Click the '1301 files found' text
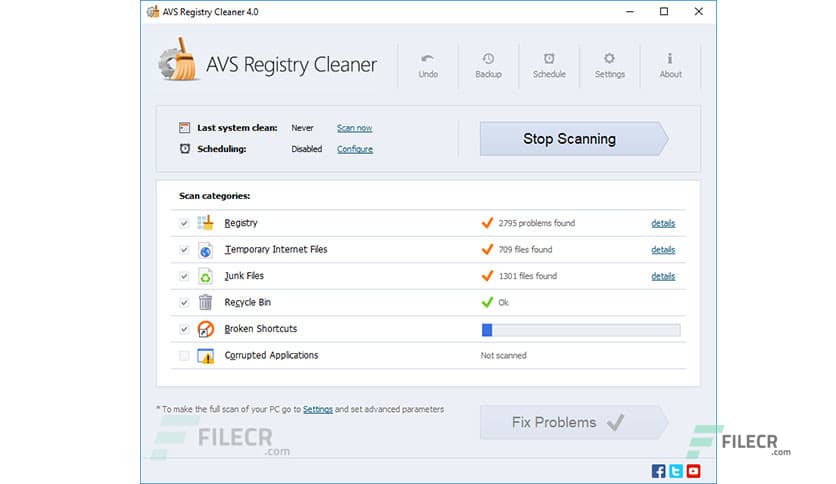836x484 pixels. pyautogui.click(x=527, y=276)
